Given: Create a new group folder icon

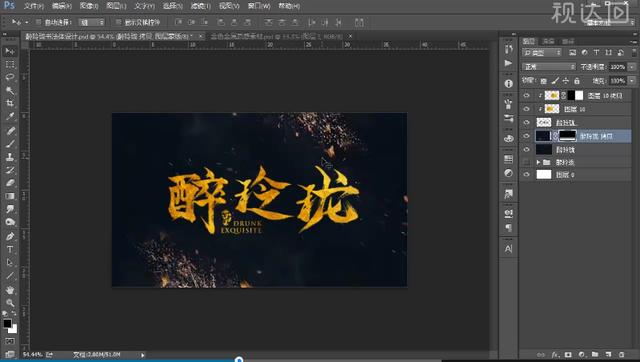Looking at the screenshot, I should click(595, 355).
